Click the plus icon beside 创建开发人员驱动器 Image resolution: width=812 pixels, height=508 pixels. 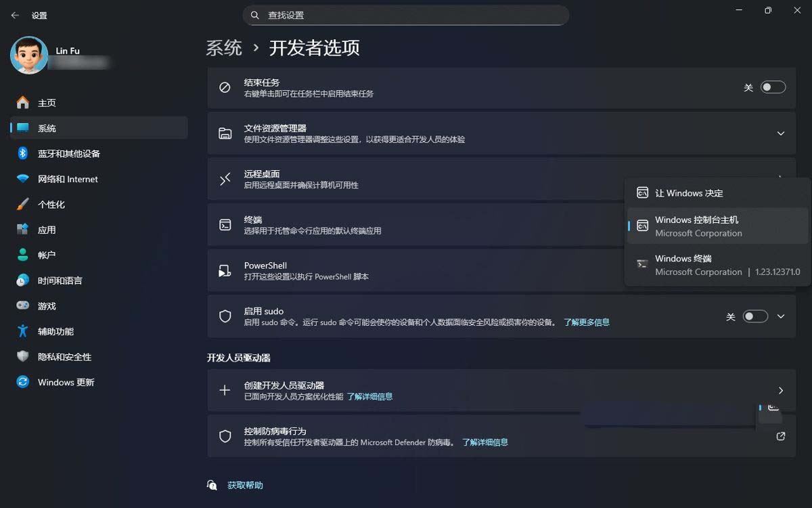coord(225,390)
